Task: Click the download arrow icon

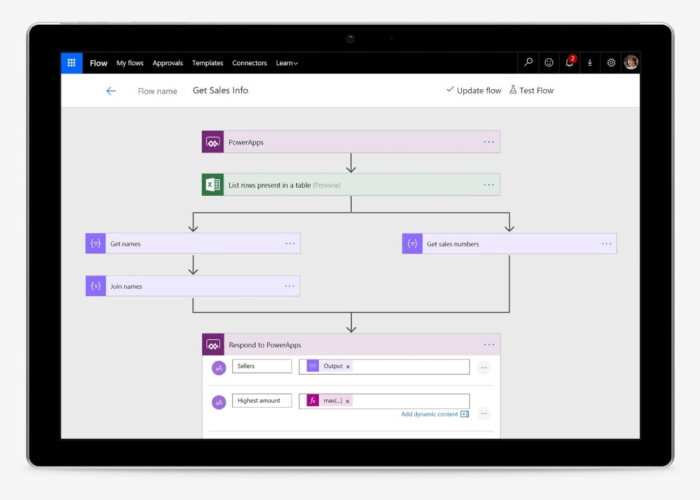Action: tap(590, 63)
